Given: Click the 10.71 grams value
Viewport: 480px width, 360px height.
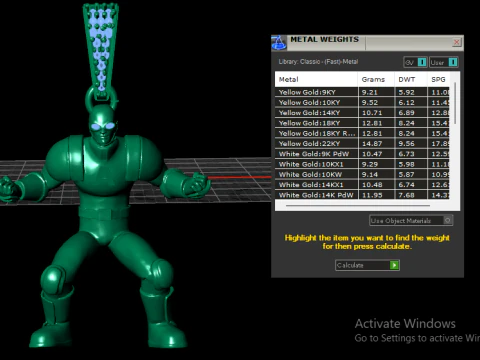Looking at the screenshot, I should point(372,113).
